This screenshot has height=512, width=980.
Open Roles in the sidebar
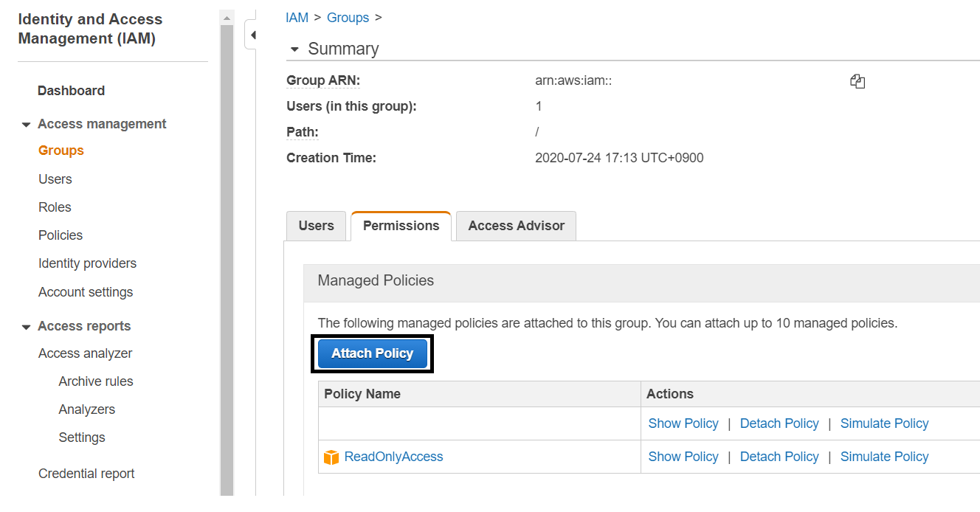(55, 207)
